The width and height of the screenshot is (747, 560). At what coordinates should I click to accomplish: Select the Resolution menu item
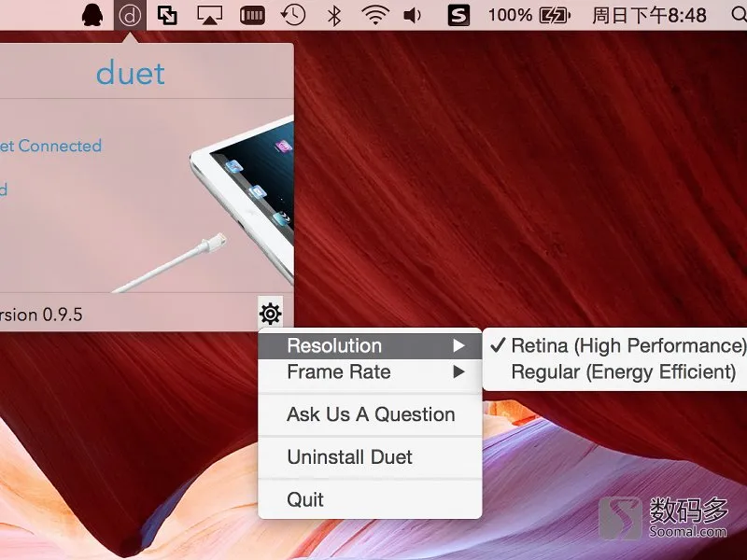tap(370, 345)
